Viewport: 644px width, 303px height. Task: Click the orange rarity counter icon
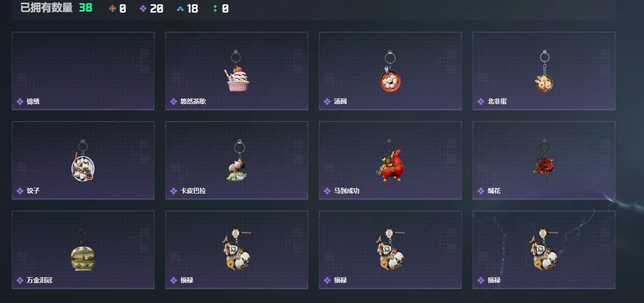pos(112,8)
